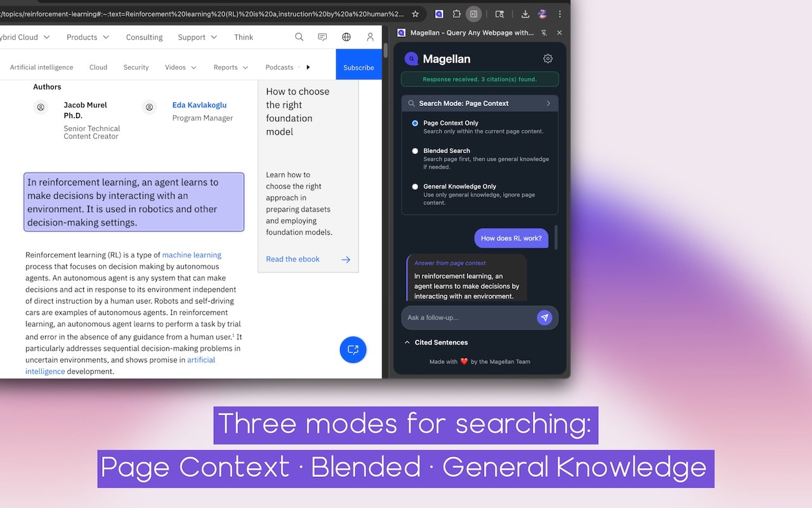This screenshot has height=508, width=812.
Task: Click the IBM site search magnifier icon
Action: tap(299, 37)
